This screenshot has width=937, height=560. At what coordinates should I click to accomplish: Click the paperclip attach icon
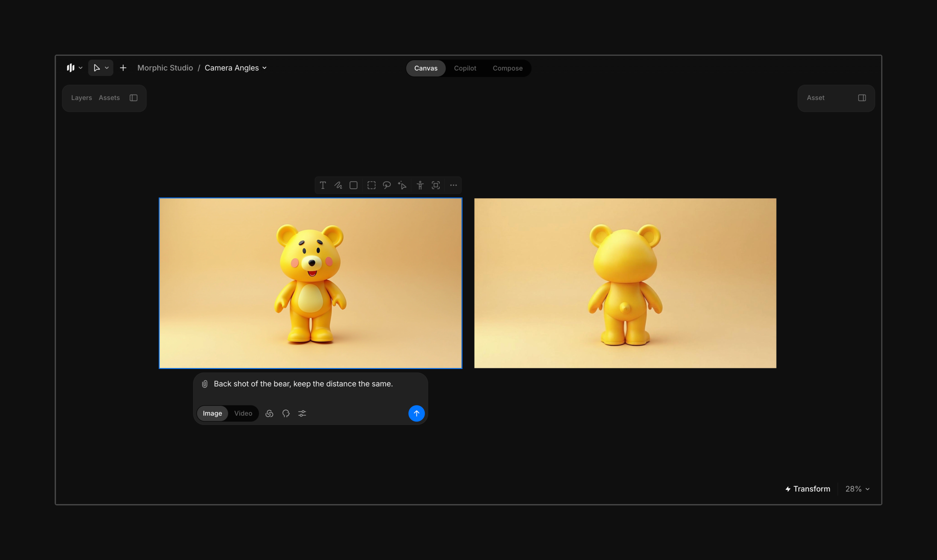point(205,384)
